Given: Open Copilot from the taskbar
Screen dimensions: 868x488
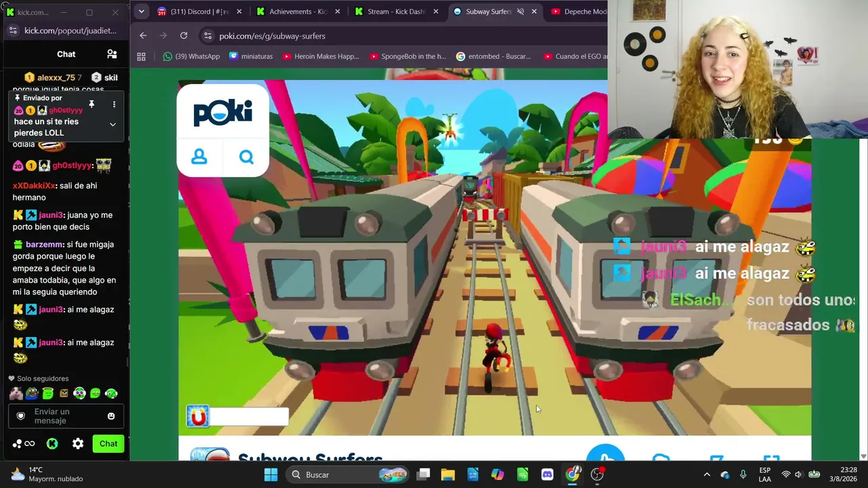Looking at the screenshot, I should (498, 474).
